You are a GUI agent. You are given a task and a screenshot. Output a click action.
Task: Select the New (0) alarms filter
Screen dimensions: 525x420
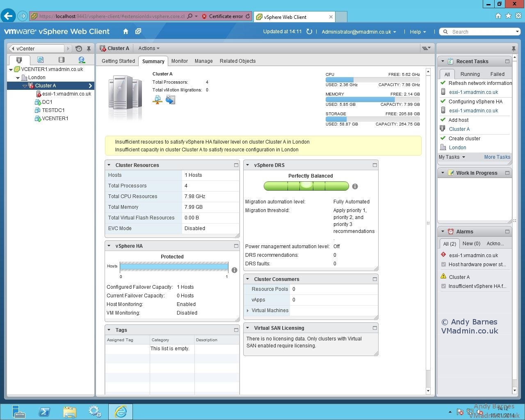pos(471,243)
